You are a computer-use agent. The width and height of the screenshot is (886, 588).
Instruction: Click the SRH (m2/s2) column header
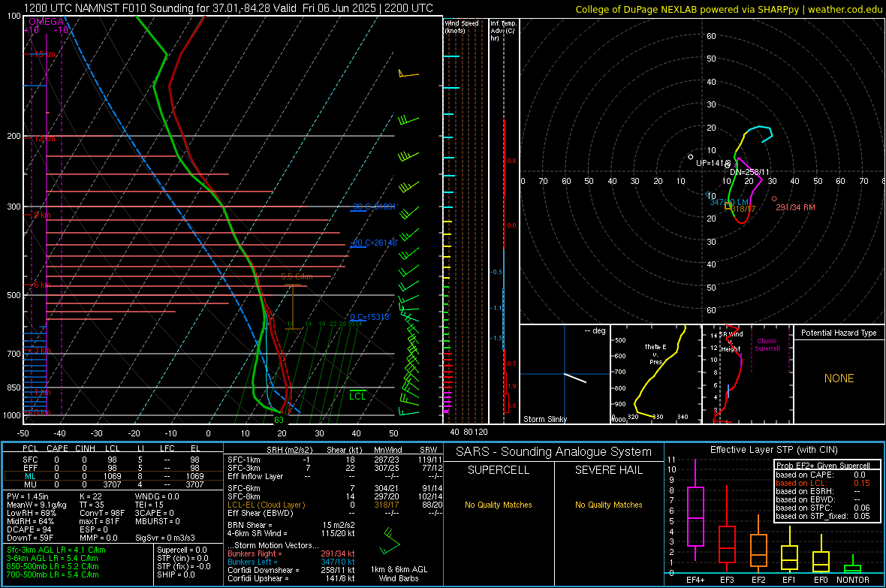289,450
